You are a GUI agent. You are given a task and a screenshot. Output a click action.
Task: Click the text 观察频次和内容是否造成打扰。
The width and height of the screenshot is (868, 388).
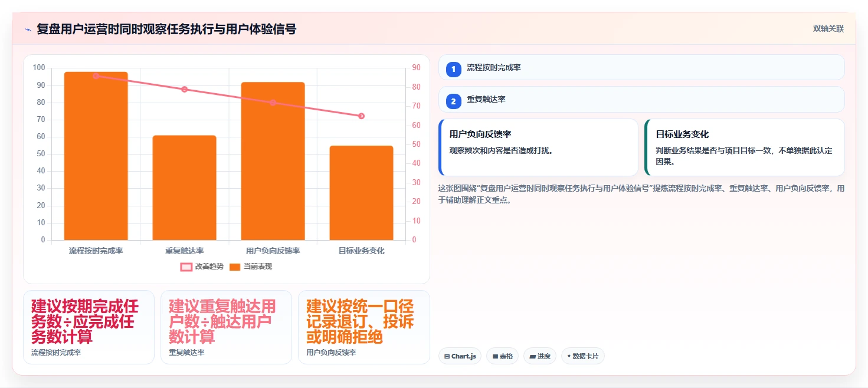click(502, 150)
